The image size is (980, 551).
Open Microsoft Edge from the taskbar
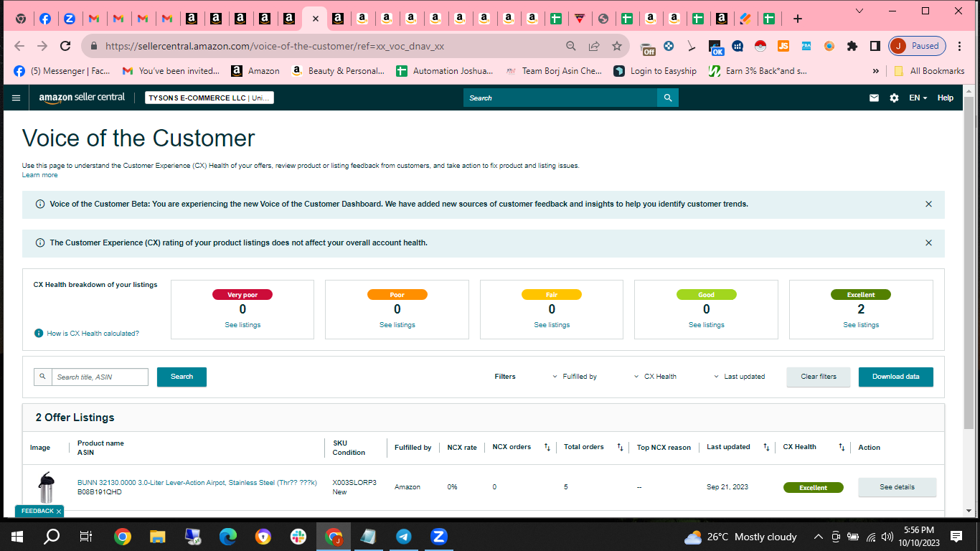[x=227, y=537]
